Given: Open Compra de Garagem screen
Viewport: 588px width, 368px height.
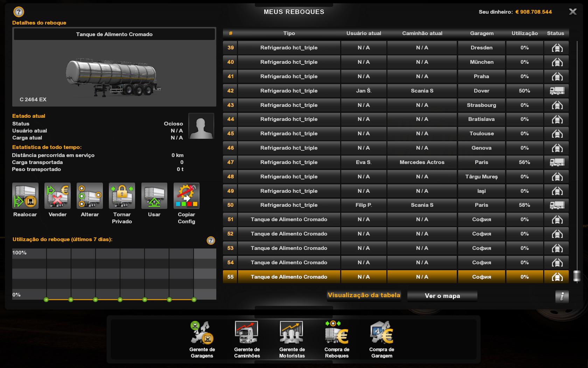Looking at the screenshot, I should point(381,333).
